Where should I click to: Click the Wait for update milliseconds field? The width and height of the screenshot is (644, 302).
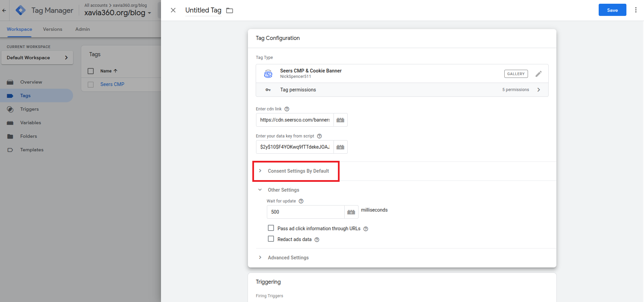tap(305, 212)
